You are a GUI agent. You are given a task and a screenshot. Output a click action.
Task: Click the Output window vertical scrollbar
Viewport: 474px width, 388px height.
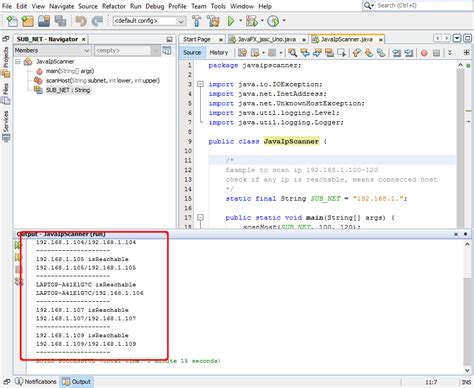coord(467,307)
